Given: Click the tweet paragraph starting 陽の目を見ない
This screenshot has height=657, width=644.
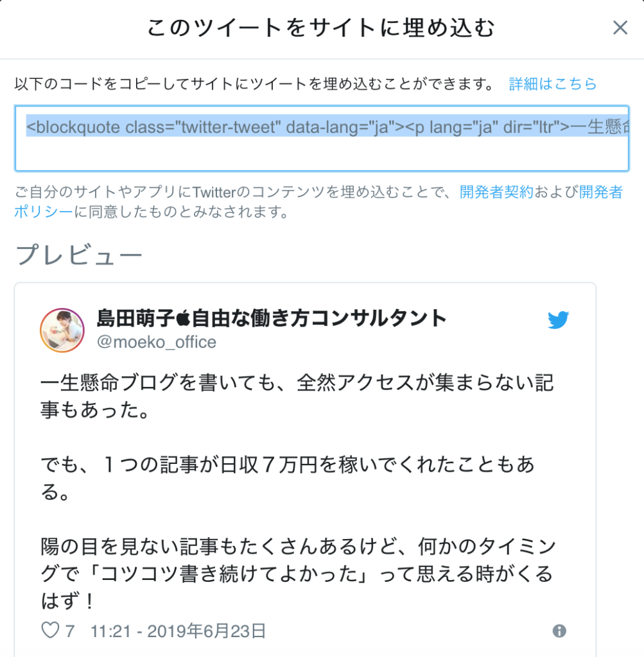Looking at the screenshot, I should tap(298, 573).
